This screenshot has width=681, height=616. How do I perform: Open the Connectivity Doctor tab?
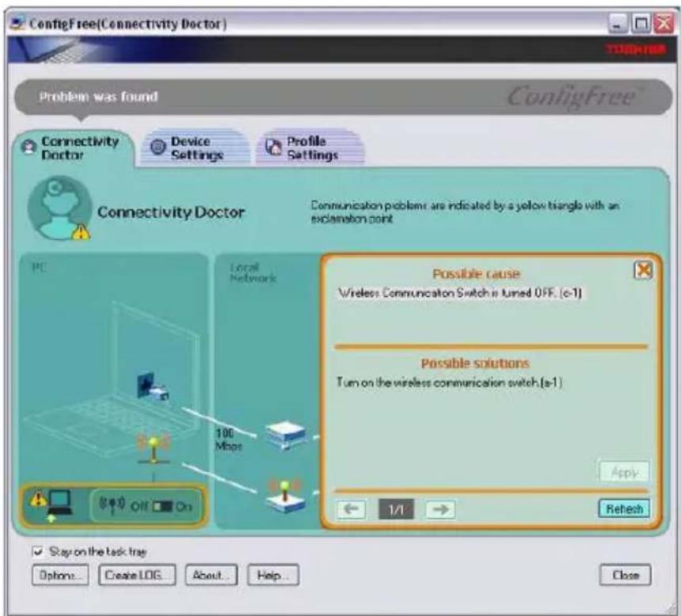[73, 148]
